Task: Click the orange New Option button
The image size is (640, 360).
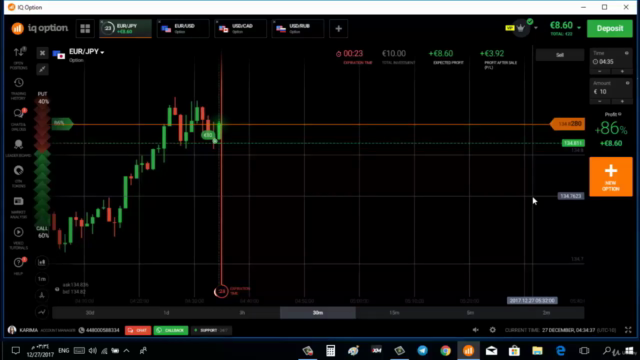Action: [611, 177]
